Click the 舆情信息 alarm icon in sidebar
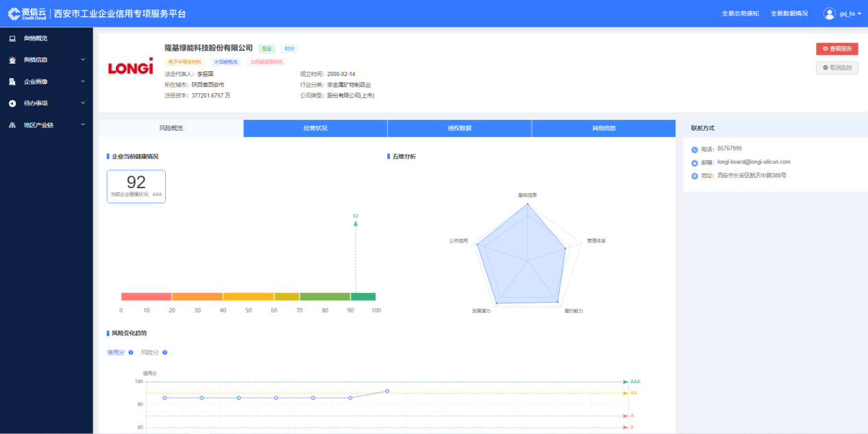The width and height of the screenshot is (868, 434). [x=12, y=60]
